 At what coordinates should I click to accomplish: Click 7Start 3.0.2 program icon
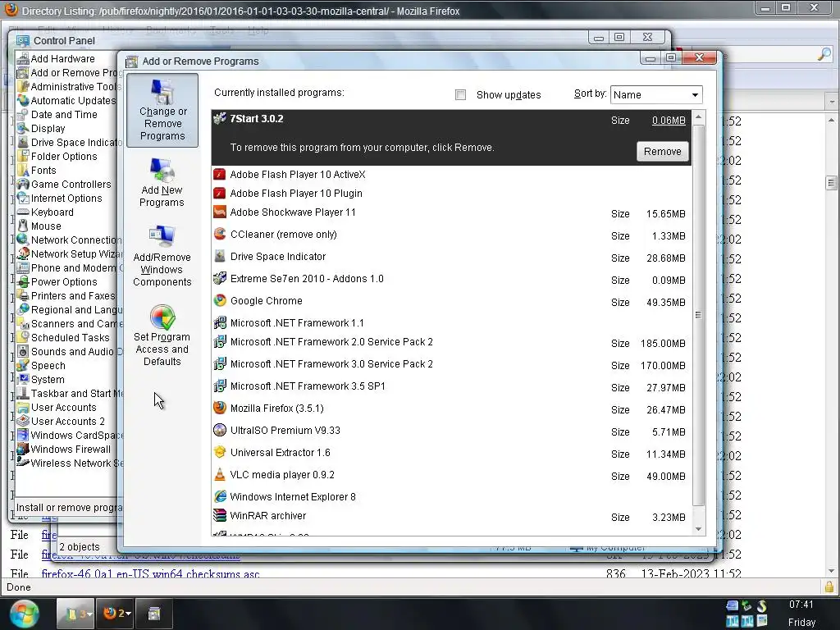pyautogui.click(x=219, y=118)
